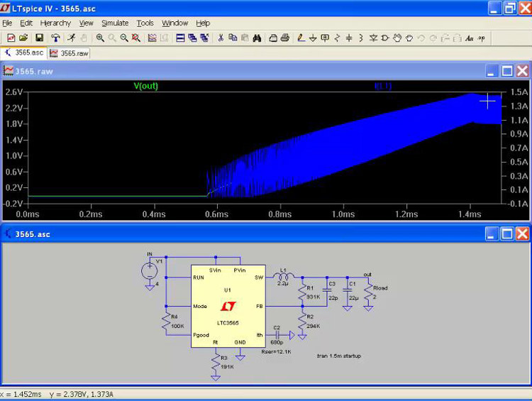Viewport: 532px width, 401px height.
Task: Click the Copy toolbar icon
Action: (233, 38)
